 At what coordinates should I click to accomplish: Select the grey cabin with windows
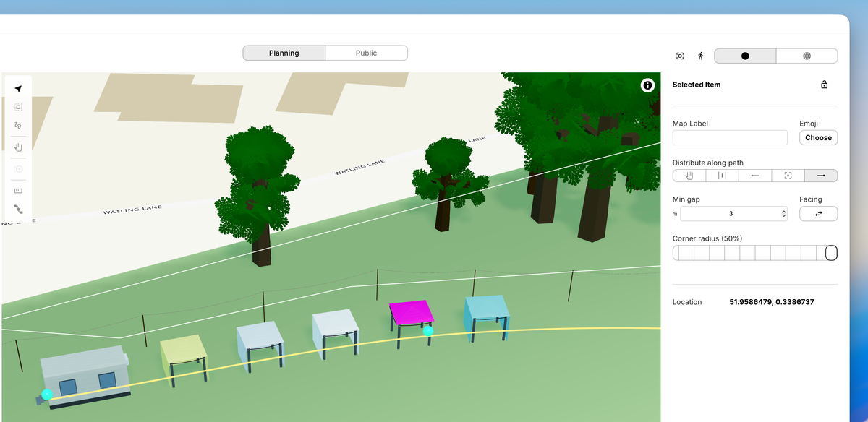85,376
